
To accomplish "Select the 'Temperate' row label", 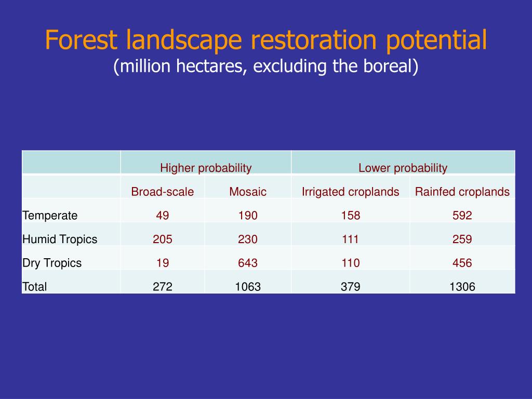I will [50, 216].
